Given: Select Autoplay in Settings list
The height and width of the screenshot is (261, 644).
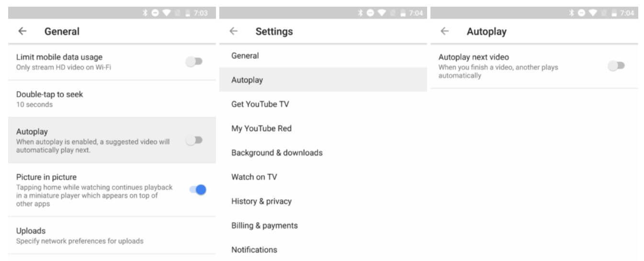Looking at the screenshot, I should pos(247,80).
